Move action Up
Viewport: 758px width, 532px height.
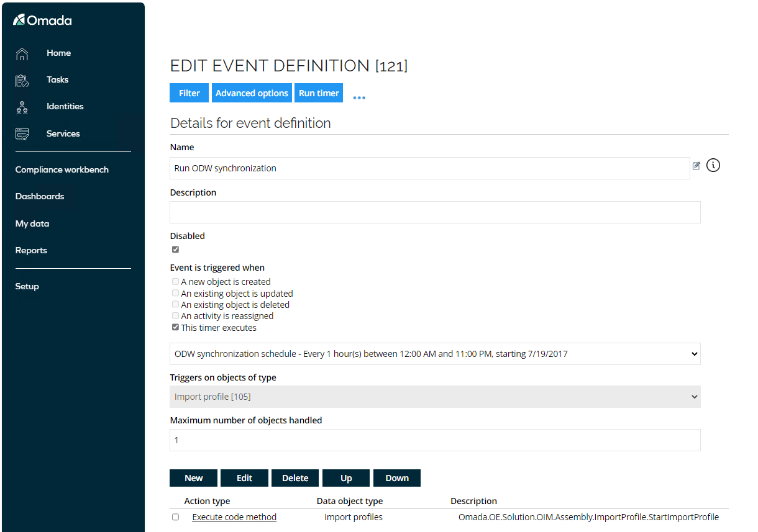[346, 478]
